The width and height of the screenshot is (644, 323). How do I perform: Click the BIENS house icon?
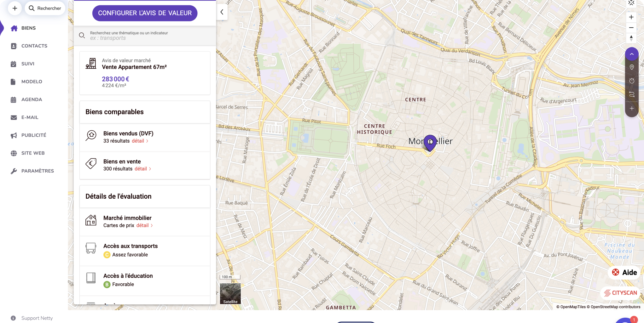click(14, 28)
